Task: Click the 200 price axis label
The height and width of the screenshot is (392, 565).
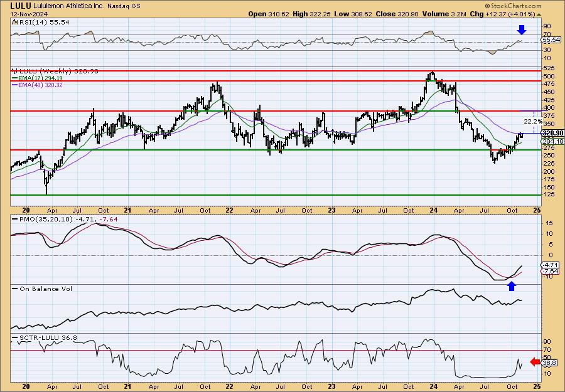Action: coord(549,171)
